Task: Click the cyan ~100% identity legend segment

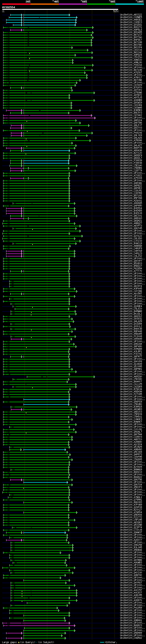Action: click(x=130, y=4)
